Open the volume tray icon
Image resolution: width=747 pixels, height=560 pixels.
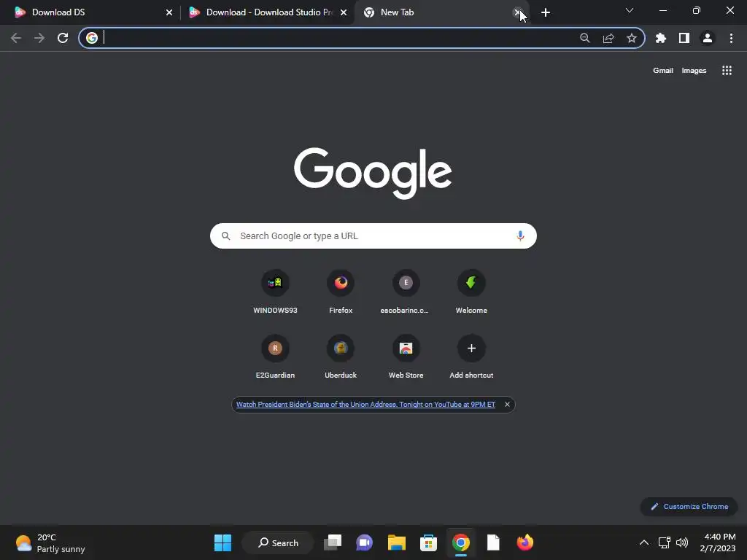[x=682, y=542]
